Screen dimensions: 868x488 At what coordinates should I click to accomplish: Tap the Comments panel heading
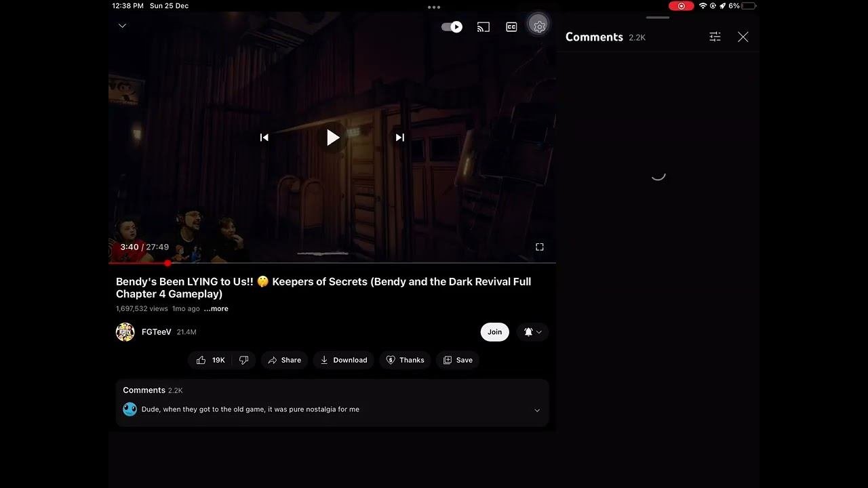[x=594, y=37]
